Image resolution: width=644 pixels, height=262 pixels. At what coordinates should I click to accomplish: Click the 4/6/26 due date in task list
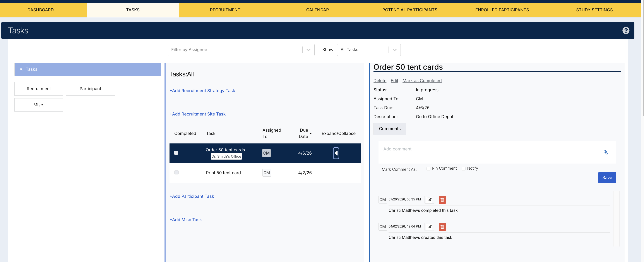click(x=305, y=153)
